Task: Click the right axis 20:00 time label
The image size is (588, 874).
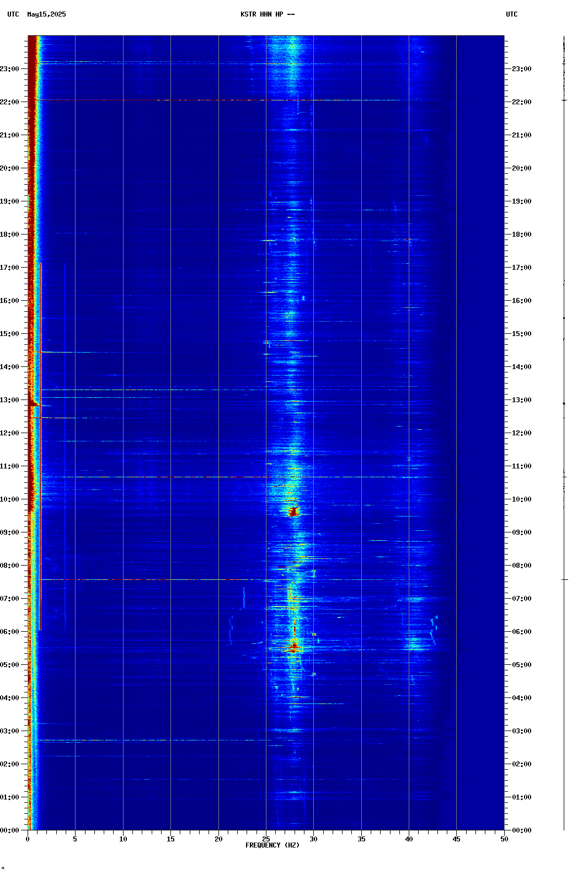Action: pyautogui.click(x=522, y=168)
